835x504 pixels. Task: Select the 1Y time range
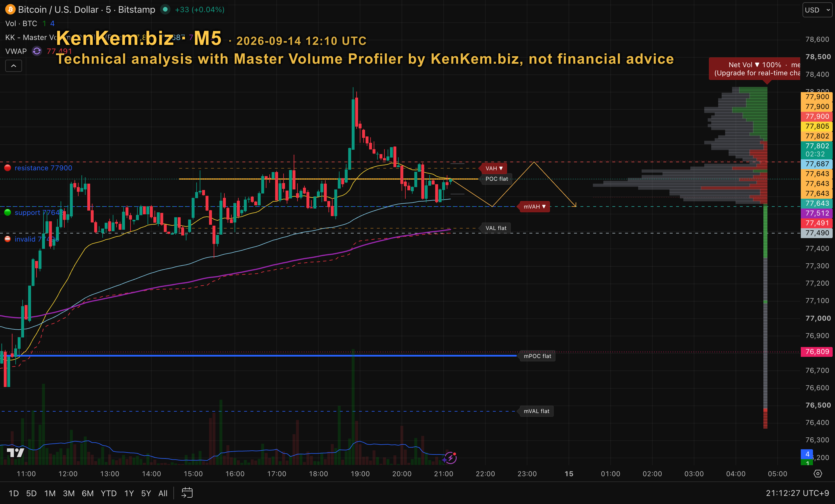129,493
